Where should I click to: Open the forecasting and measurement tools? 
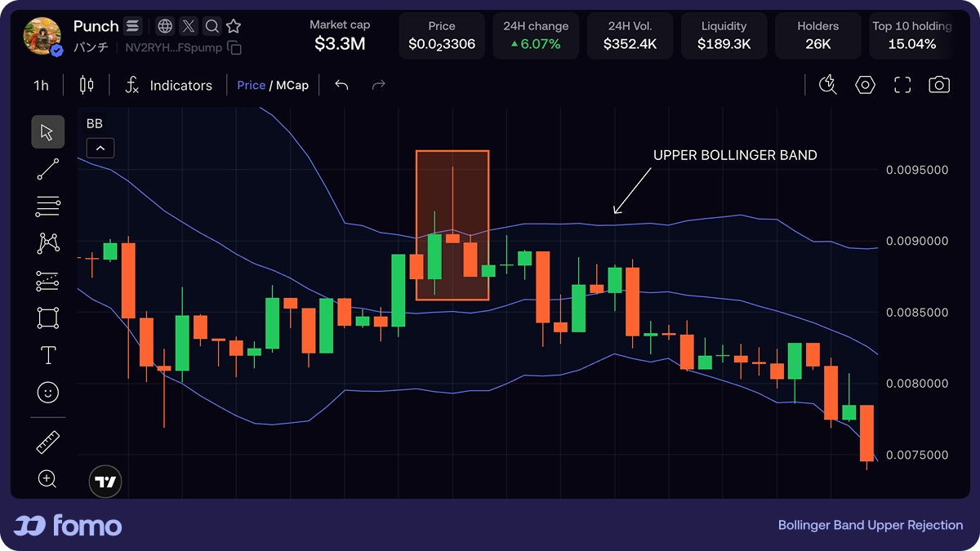click(47, 281)
